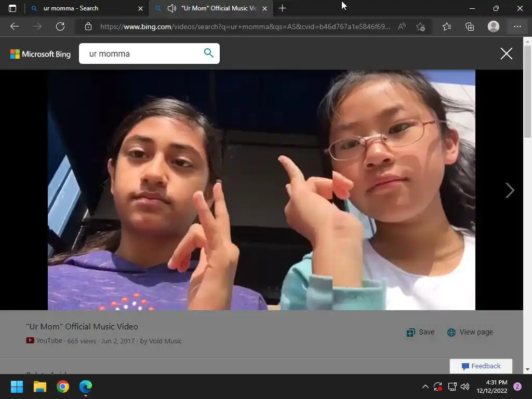Close the "Ur Mom" Official Music Video tab
532x399 pixels.
point(264,8)
